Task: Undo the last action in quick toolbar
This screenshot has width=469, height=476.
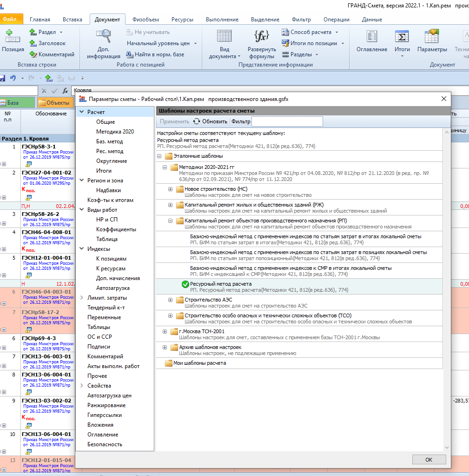Action: coord(13,78)
